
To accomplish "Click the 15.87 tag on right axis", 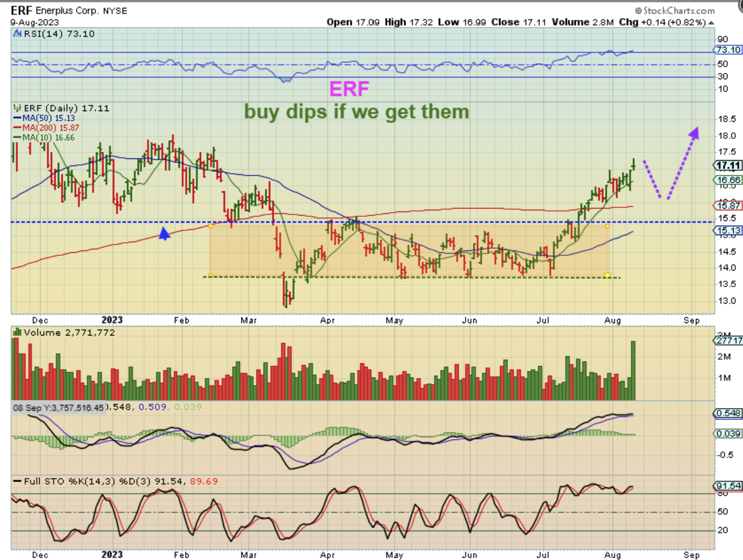I will 728,206.
